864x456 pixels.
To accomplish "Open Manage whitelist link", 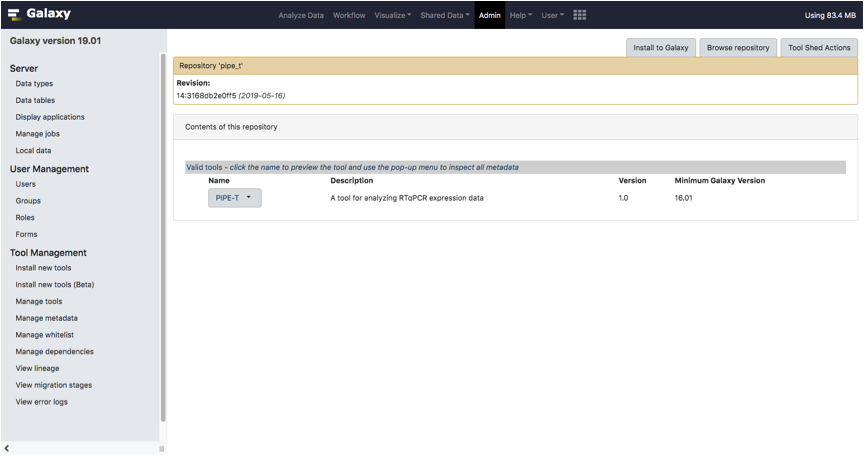I will click(x=45, y=335).
